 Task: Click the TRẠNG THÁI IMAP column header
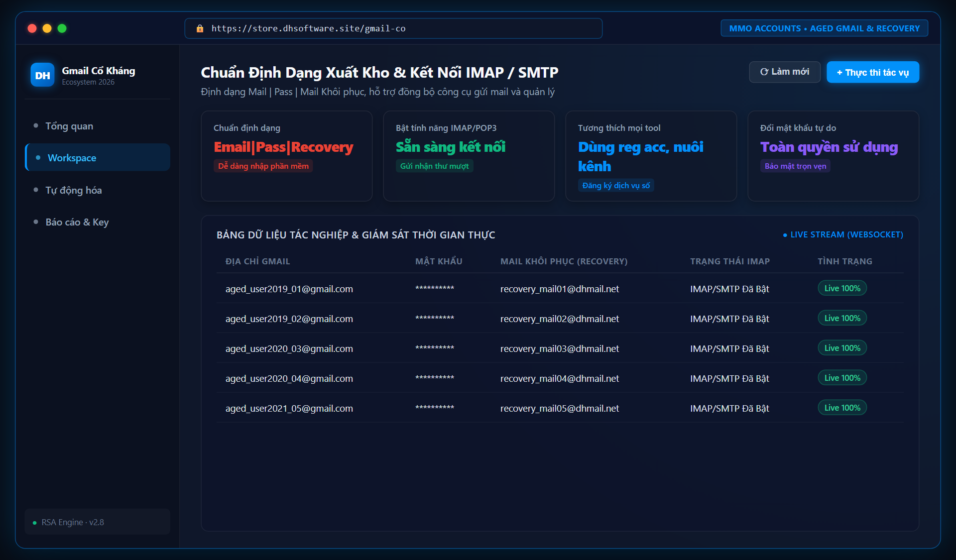[x=730, y=261]
